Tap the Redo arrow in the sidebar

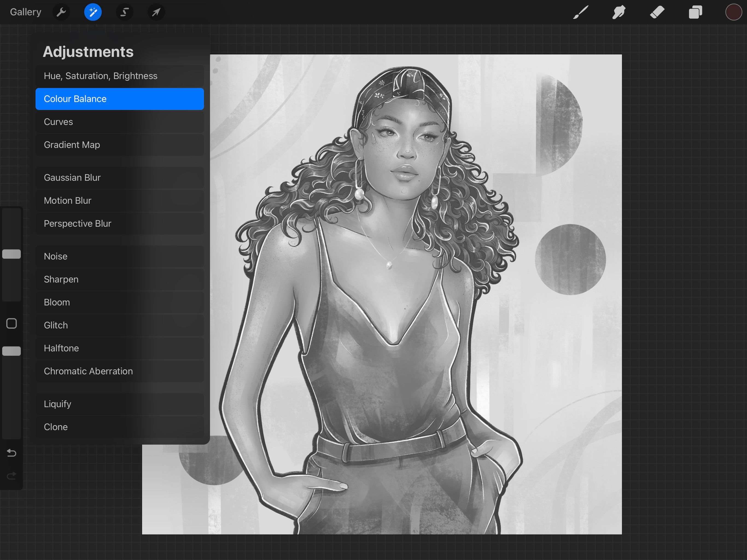click(11, 476)
